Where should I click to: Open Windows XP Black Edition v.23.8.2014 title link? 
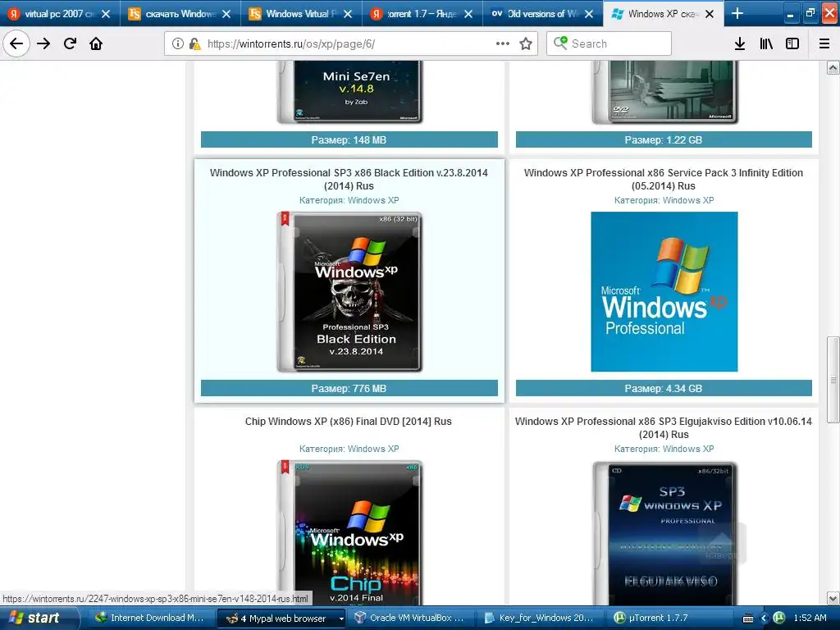click(349, 180)
